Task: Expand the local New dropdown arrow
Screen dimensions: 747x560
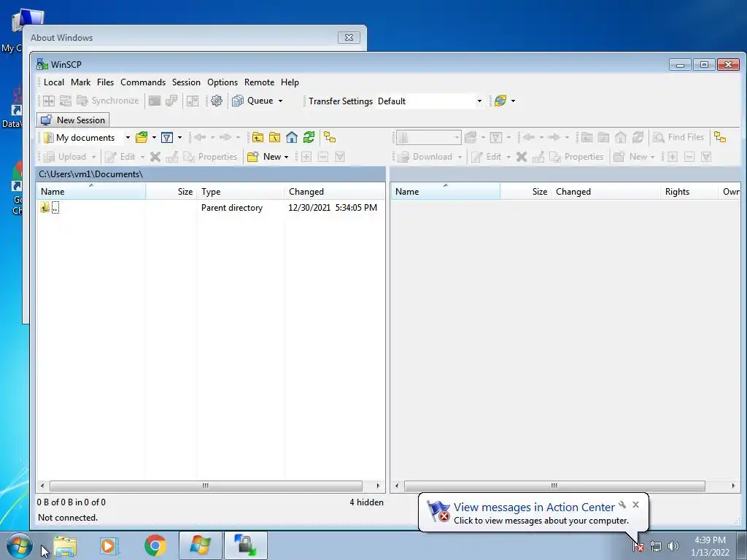Action: click(x=286, y=157)
